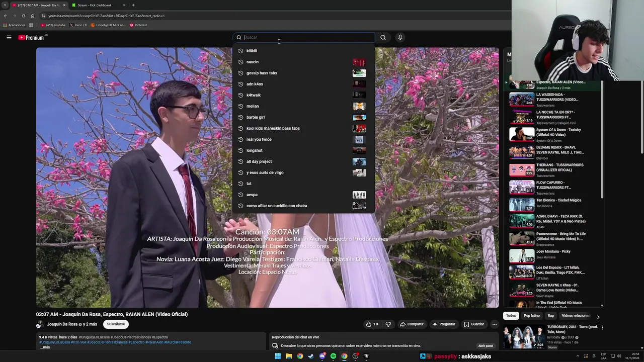Click the magnifier search button

click(383, 37)
